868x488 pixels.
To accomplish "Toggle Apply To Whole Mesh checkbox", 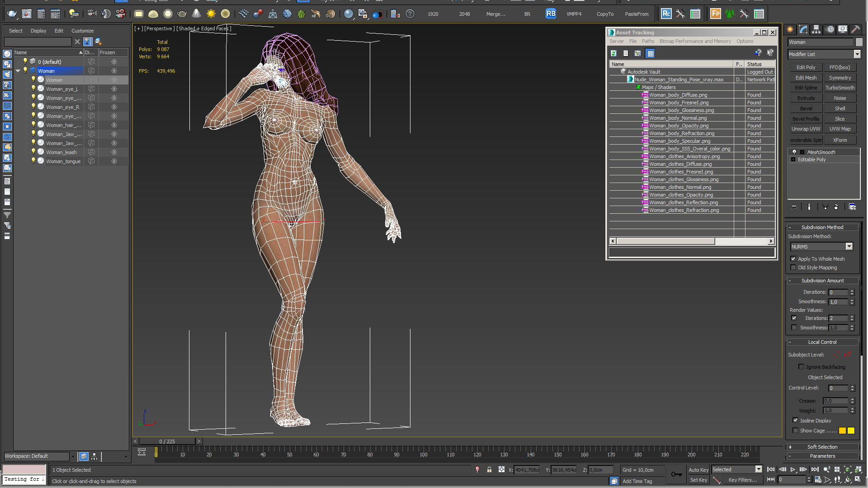I will [x=793, y=259].
